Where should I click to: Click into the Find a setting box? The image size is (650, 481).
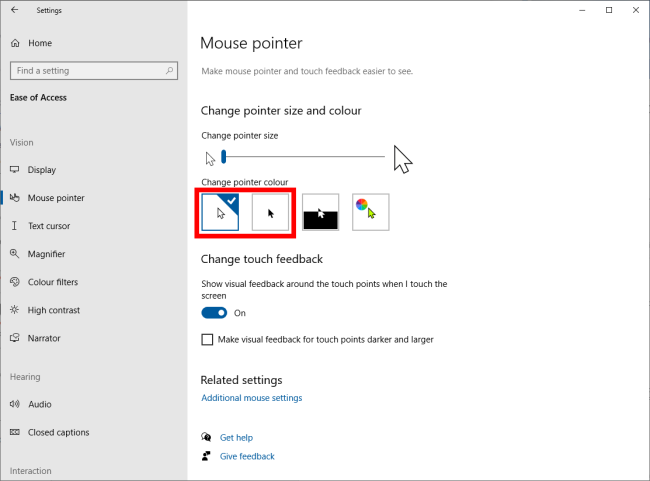pyautogui.click(x=94, y=70)
